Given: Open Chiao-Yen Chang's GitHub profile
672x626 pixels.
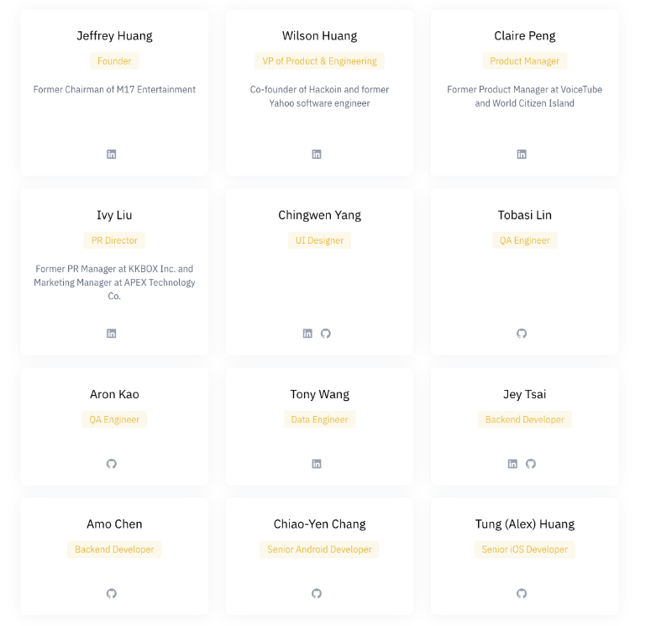Looking at the screenshot, I should 317,592.
